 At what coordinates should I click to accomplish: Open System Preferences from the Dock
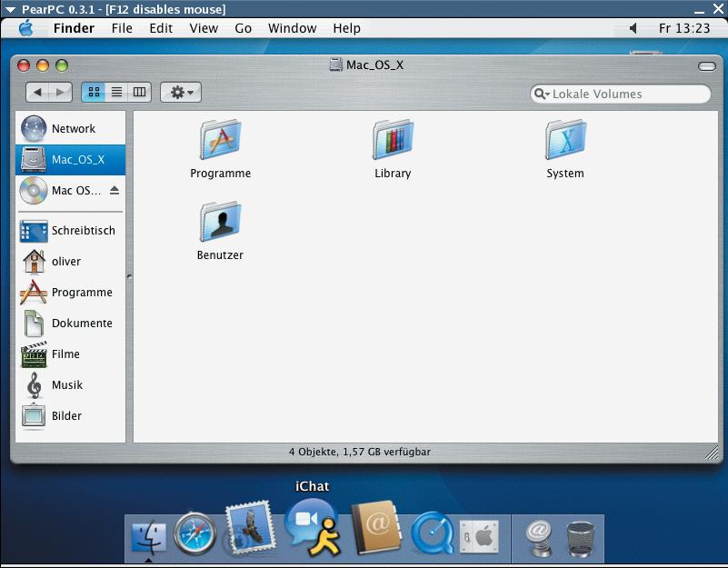[479, 536]
